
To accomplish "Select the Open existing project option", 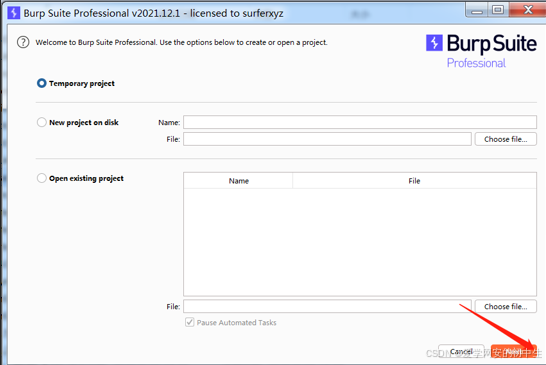I will 41,178.
